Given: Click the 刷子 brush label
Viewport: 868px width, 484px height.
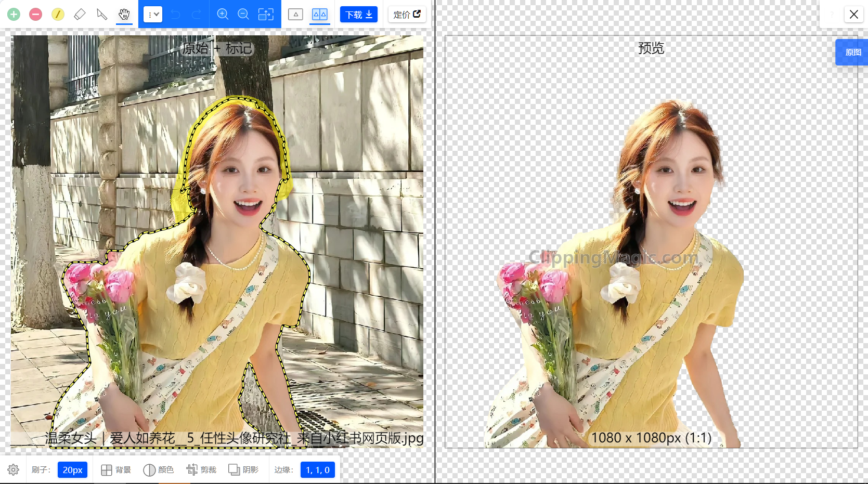Looking at the screenshot, I should point(41,470).
